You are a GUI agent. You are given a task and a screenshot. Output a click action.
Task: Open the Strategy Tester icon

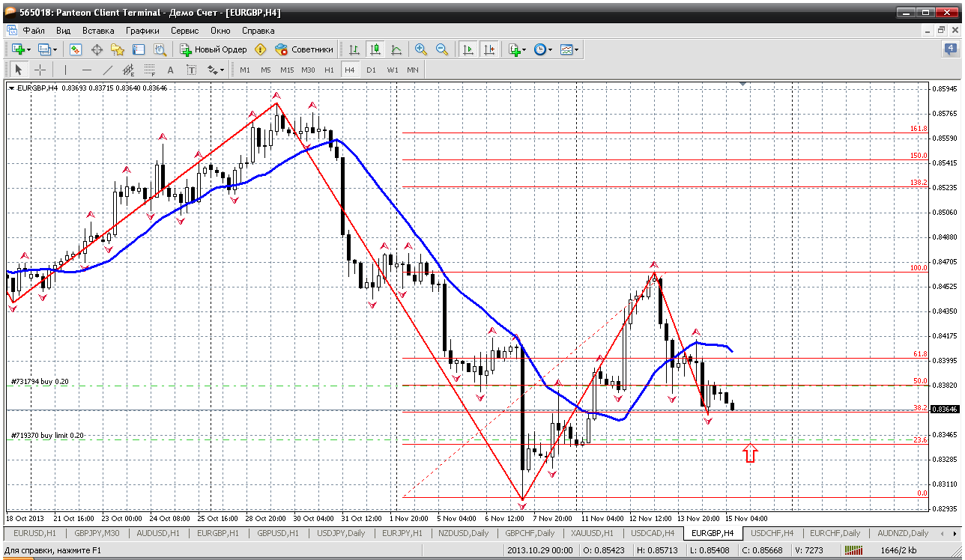[160, 49]
